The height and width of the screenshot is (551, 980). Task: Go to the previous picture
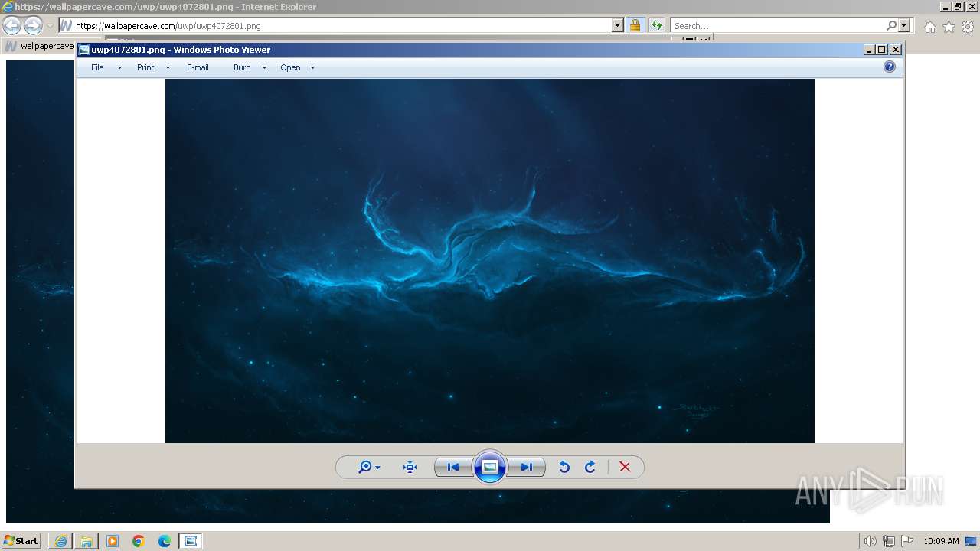coord(453,467)
